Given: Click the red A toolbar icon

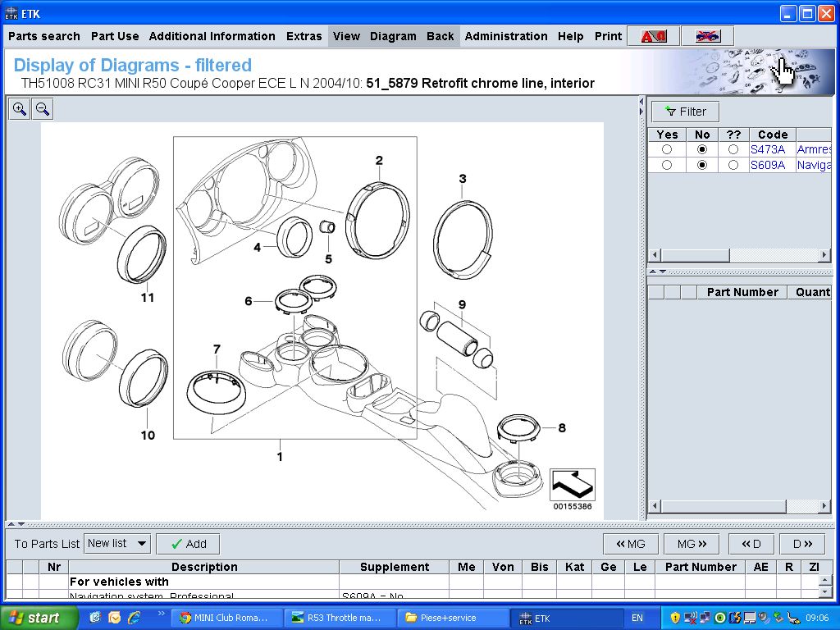Looking at the screenshot, I should tap(653, 36).
